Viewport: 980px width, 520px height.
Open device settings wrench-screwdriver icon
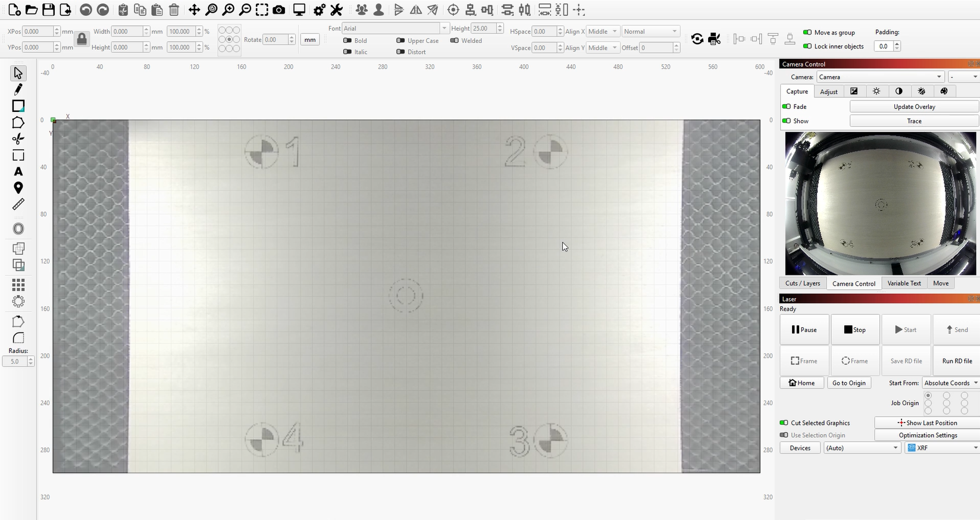click(336, 10)
